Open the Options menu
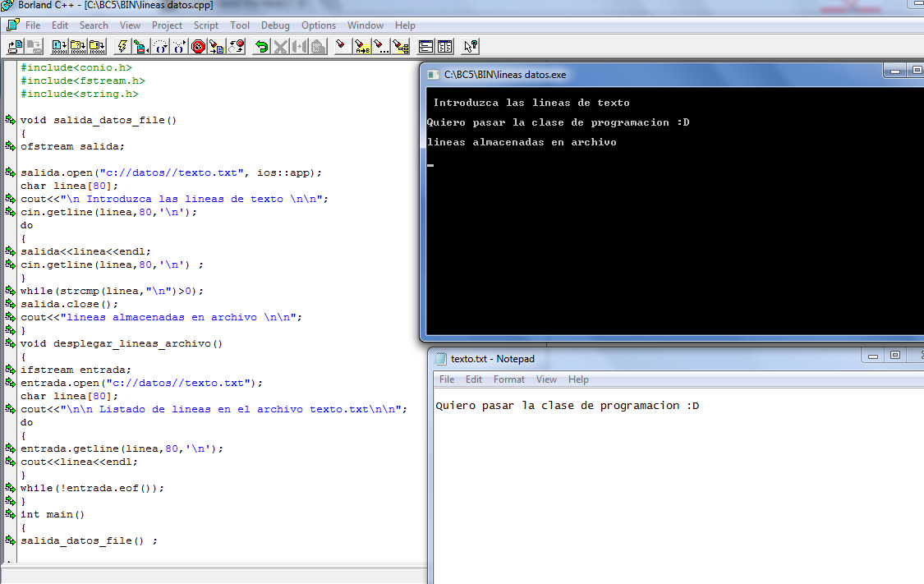The image size is (924, 584). [319, 25]
